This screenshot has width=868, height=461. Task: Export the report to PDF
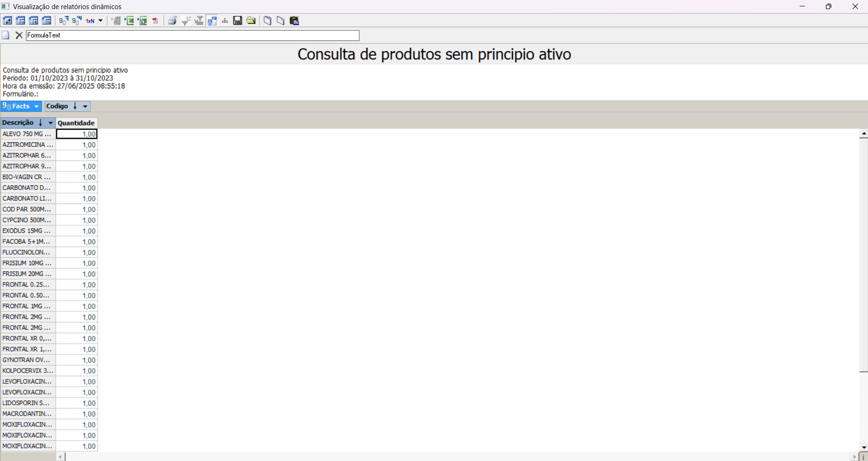tap(155, 20)
